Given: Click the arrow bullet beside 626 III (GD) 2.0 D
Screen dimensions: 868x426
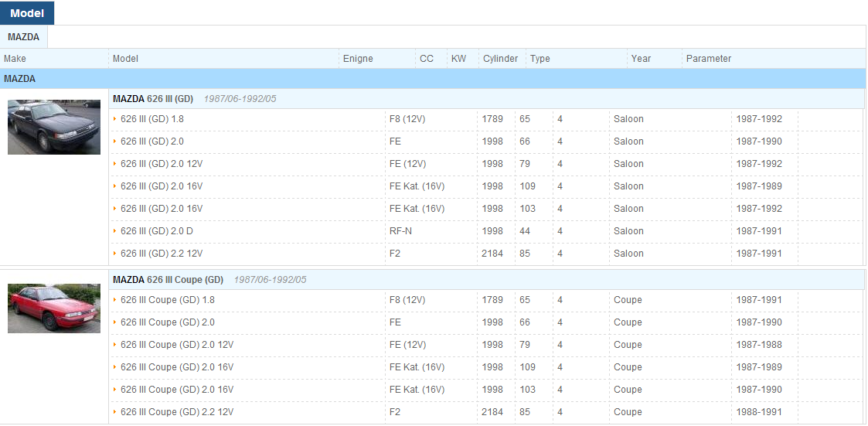Looking at the screenshot, I should pos(115,231).
